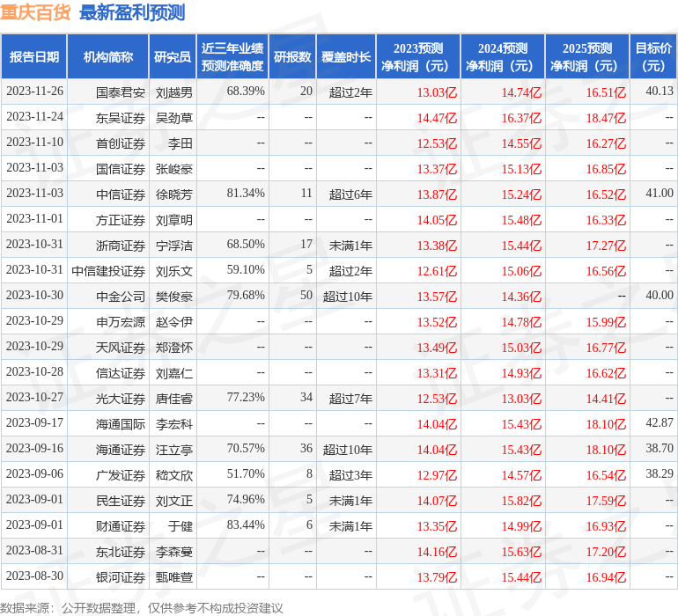Click analyst name 刘越男
678x616 pixels.
(x=174, y=92)
